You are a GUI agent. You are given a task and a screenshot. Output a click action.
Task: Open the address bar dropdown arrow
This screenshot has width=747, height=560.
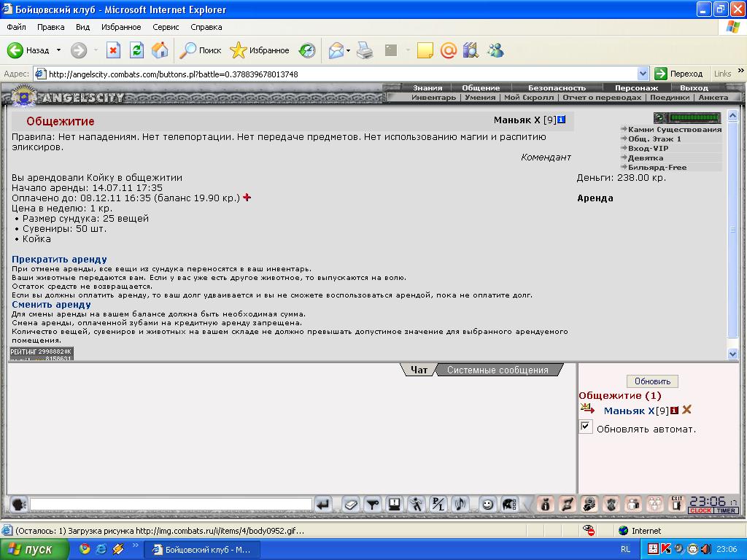[643, 74]
